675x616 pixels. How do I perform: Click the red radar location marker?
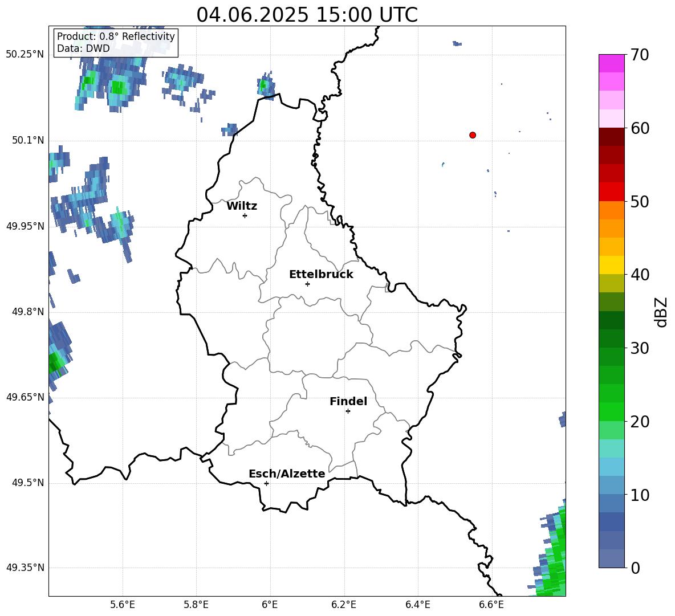click(x=473, y=135)
